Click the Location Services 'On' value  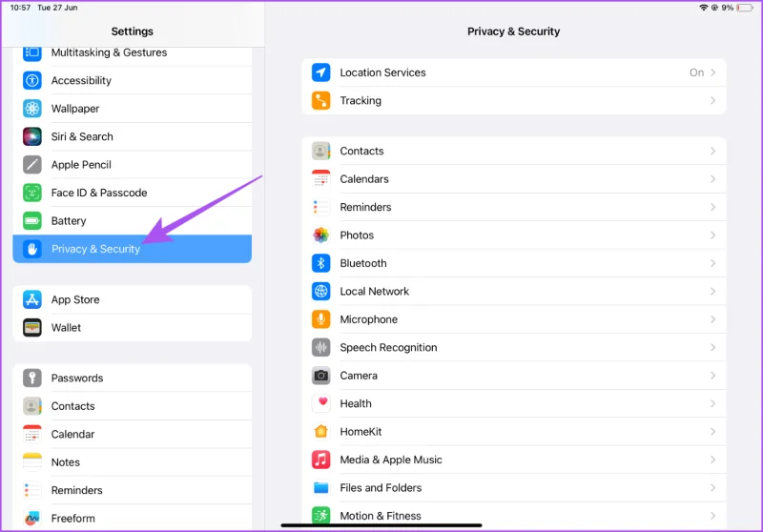(x=696, y=72)
